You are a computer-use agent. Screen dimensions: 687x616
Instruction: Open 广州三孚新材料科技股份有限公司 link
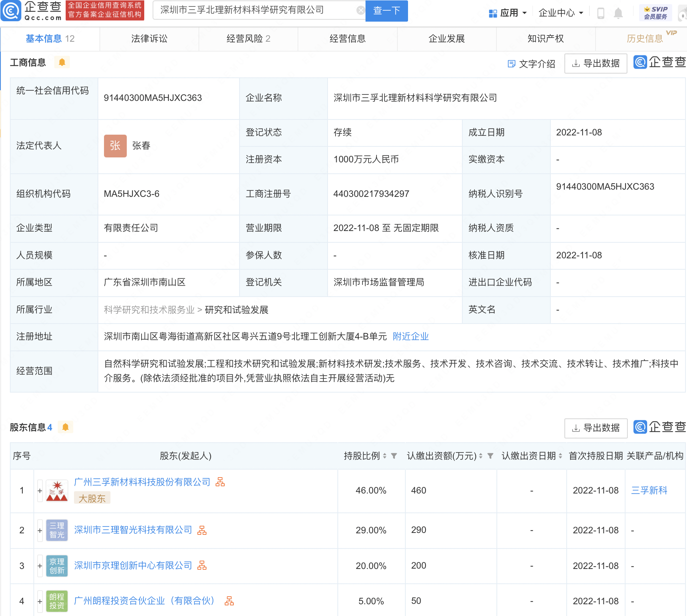pos(142,482)
